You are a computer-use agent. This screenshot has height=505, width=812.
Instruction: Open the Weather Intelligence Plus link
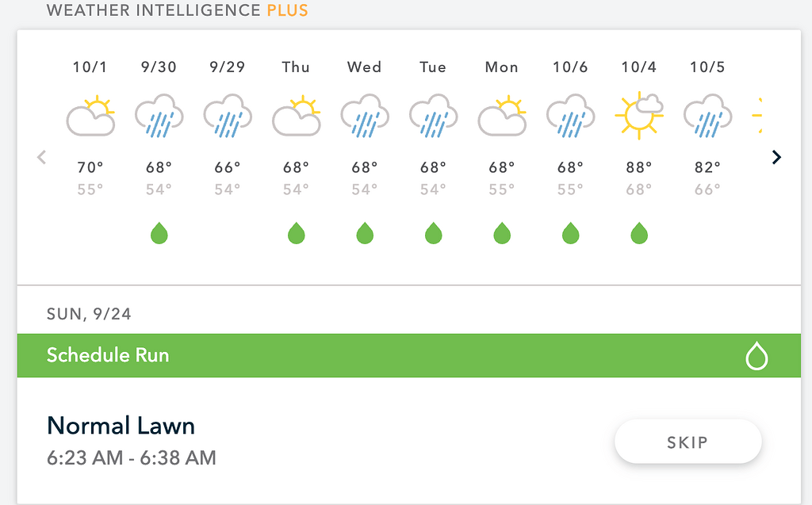pyautogui.click(x=178, y=11)
